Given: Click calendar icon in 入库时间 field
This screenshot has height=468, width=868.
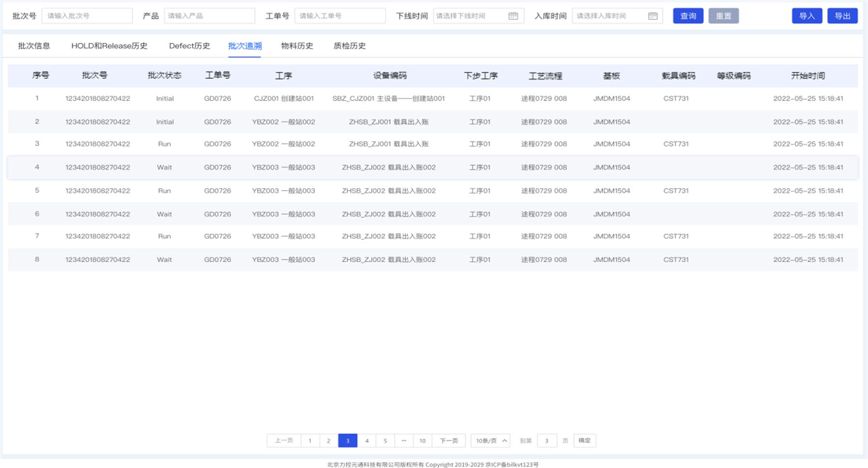Looking at the screenshot, I should [x=652, y=16].
